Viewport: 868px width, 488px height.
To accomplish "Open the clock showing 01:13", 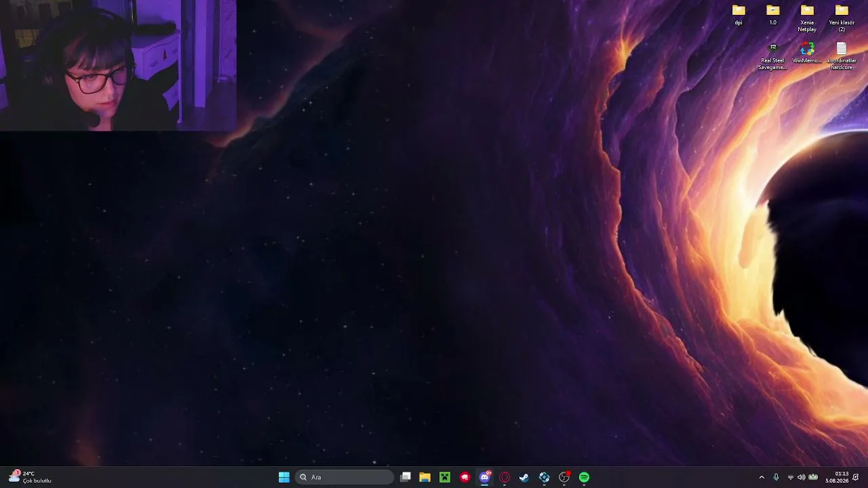I will point(837,477).
